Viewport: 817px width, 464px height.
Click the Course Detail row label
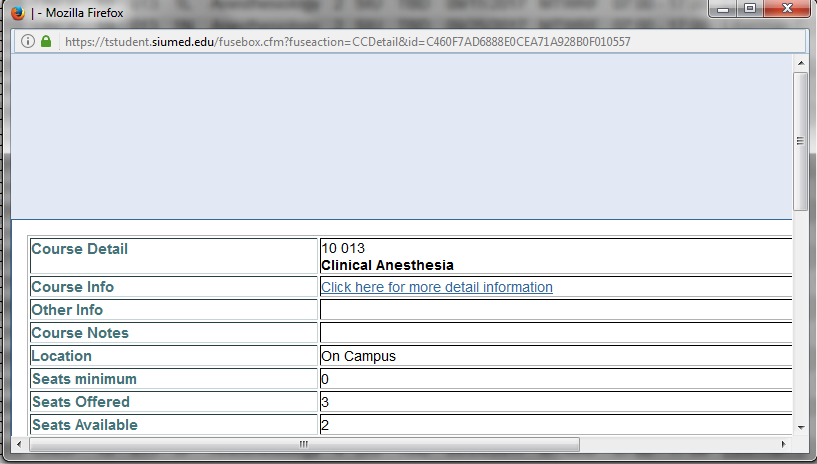point(80,249)
